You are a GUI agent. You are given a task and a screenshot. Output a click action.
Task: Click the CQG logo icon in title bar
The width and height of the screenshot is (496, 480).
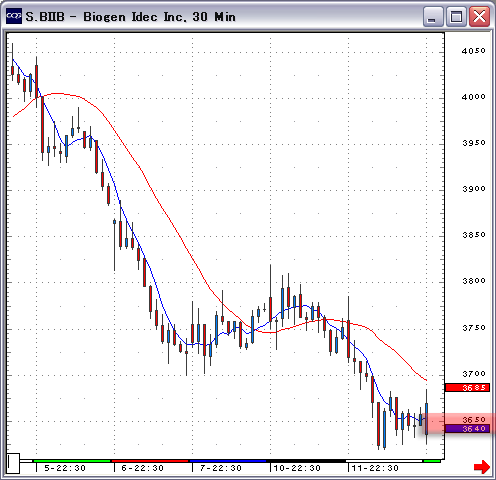click(x=14, y=16)
